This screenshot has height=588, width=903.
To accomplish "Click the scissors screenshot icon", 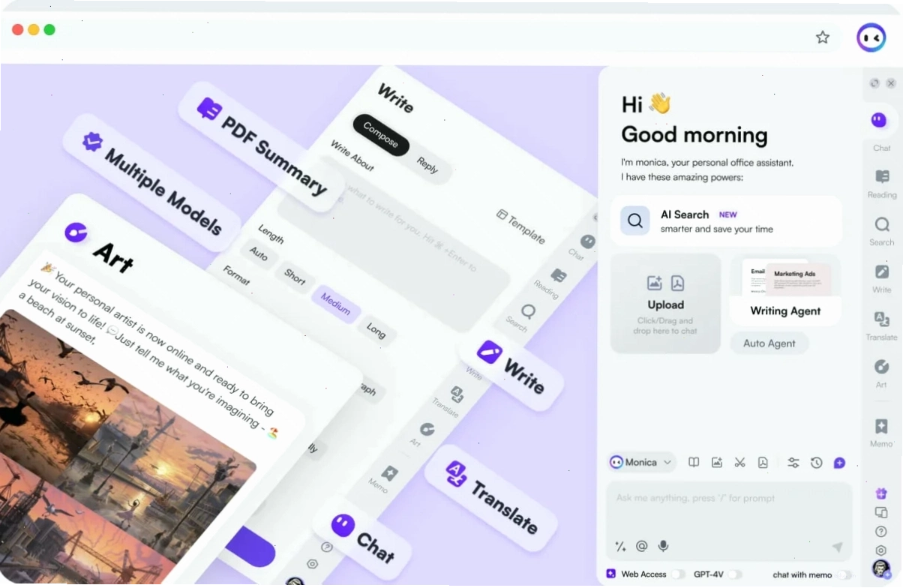I will pyautogui.click(x=739, y=462).
